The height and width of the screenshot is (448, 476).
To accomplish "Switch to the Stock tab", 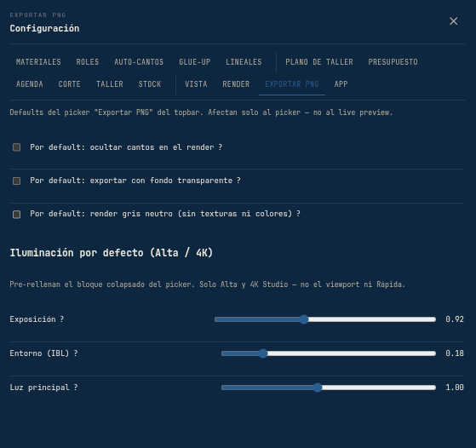I will tap(150, 84).
